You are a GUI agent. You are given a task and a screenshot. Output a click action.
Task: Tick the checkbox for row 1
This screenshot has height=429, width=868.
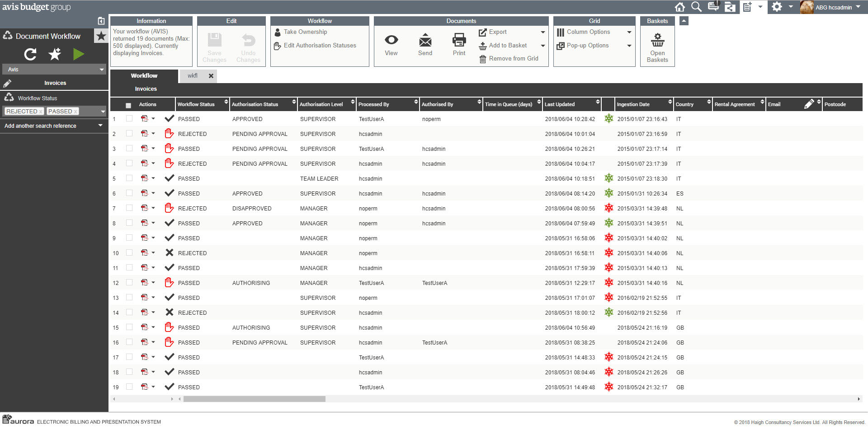129,118
